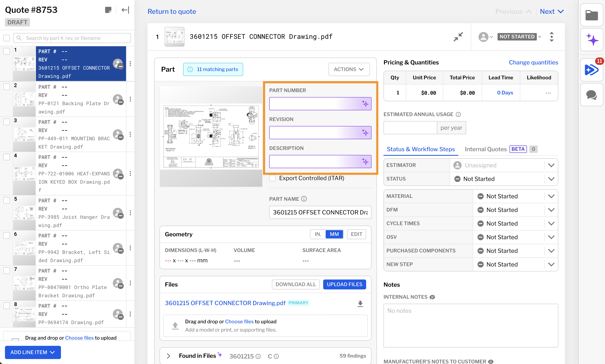Open the ACTIONS dropdown
This screenshot has height=364, width=605.
[x=349, y=69]
